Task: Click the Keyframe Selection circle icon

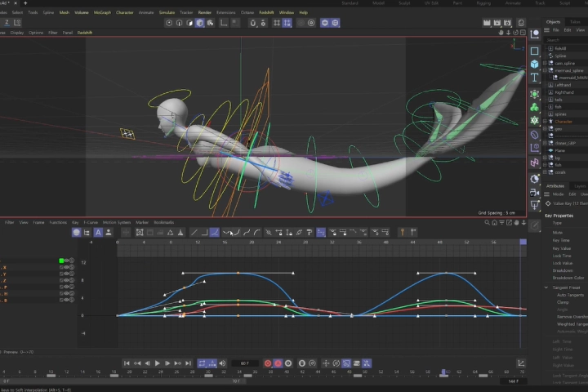Action: point(288,363)
